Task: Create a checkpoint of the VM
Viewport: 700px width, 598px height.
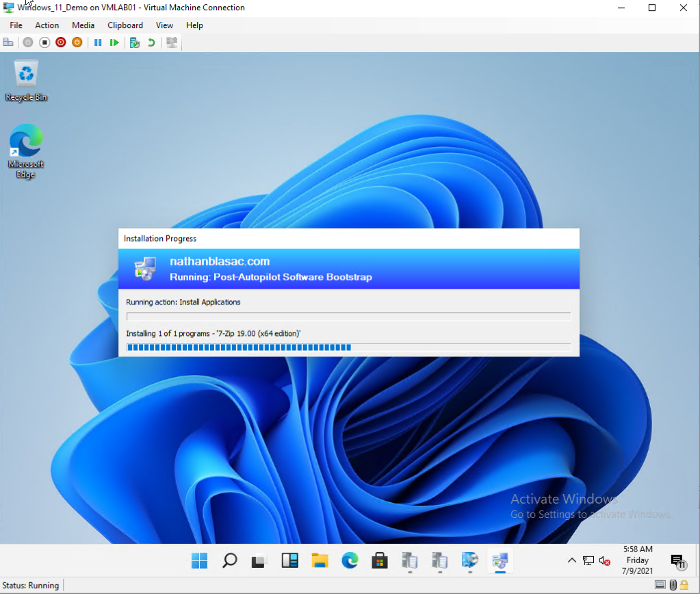Action: click(x=134, y=42)
